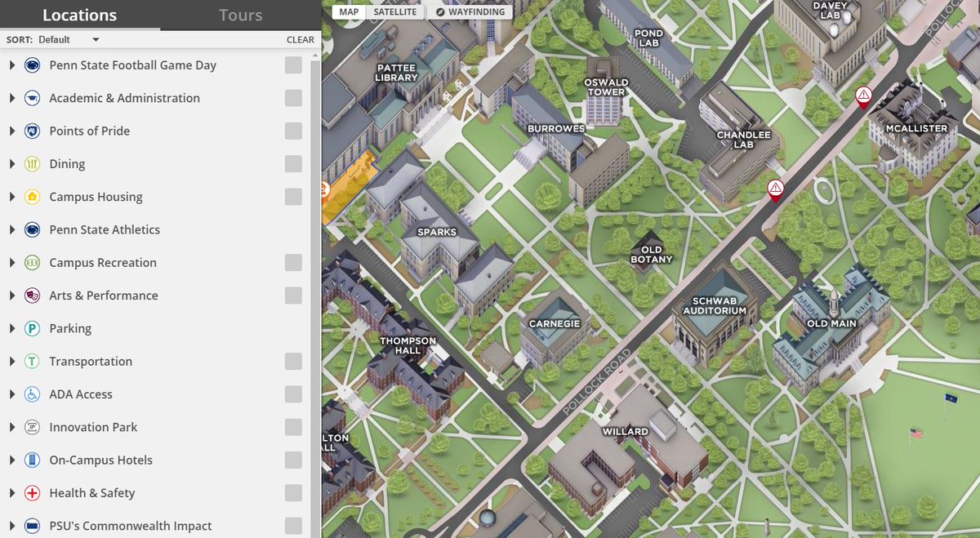Image resolution: width=980 pixels, height=538 pixels.
Task: Click the Carnegie building label
Action: coord(555,323)
